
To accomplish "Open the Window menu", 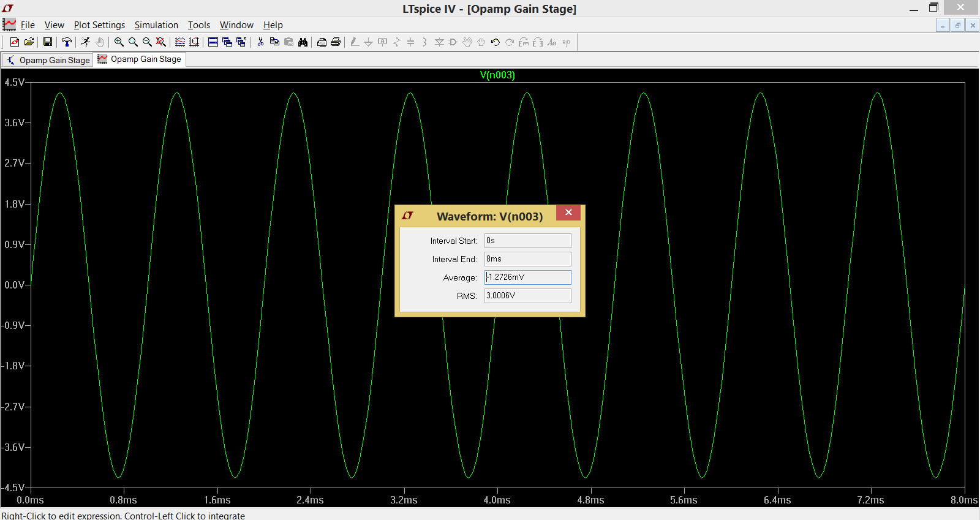I will pos(236,25).
